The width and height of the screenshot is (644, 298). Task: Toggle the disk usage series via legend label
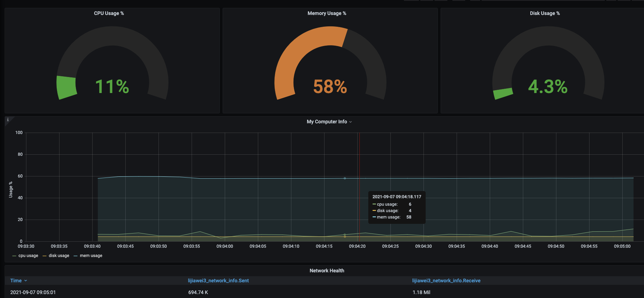click(59, 256)
